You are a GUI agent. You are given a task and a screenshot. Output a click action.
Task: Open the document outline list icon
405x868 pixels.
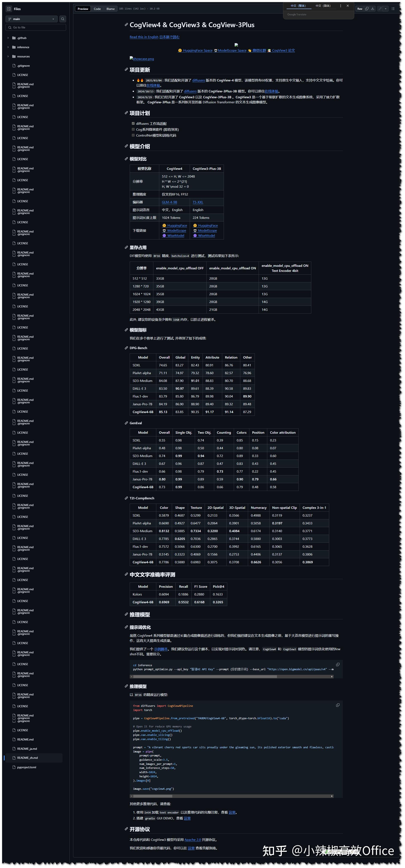(x=393, y=9)
